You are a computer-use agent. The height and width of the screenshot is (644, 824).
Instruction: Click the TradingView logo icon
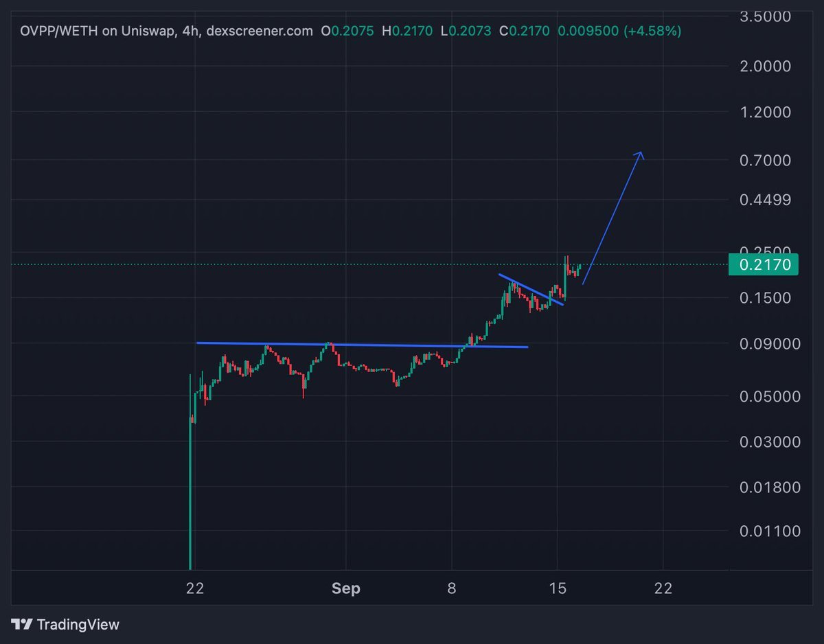tap(22, 625)
